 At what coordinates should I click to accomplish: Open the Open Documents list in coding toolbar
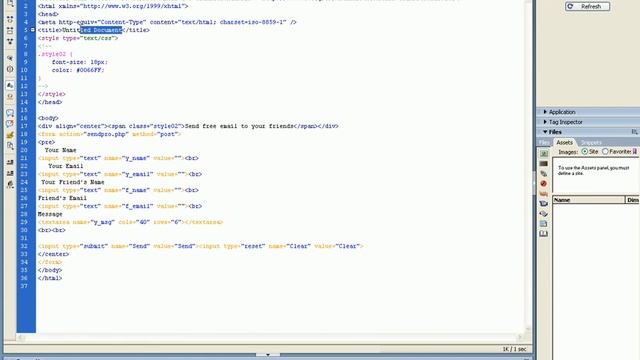10,3
